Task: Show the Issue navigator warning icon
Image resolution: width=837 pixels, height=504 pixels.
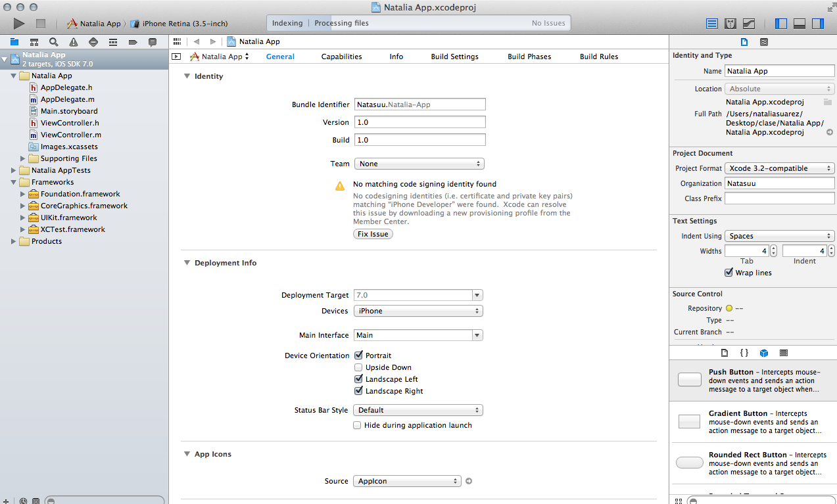Action: pos(73,42)
